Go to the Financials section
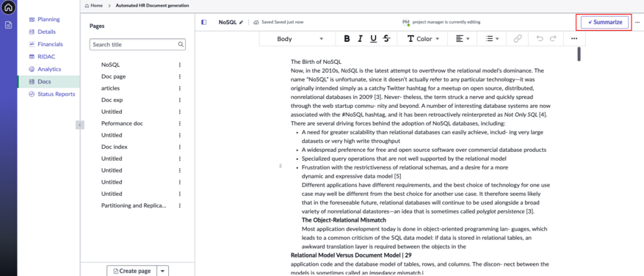This screenshot has width=644, height=276. (50, 44)
